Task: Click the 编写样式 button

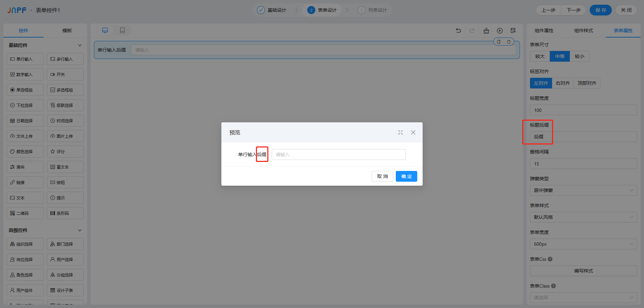Action: point(584,271)
